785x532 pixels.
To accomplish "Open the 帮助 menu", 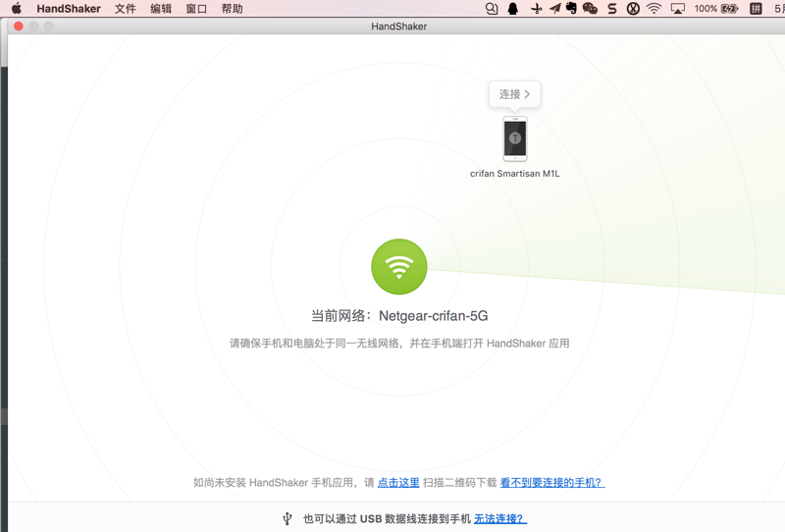I will (x=232, y=9).
